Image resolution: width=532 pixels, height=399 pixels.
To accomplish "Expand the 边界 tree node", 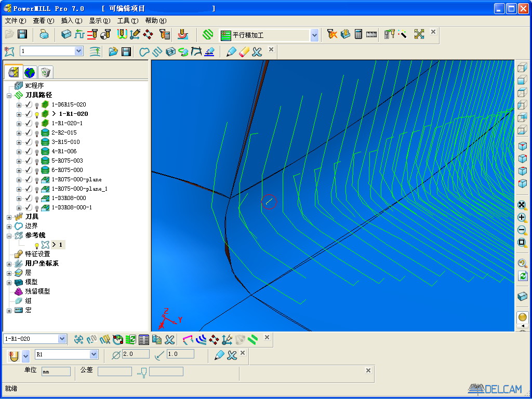I will 9,227.
